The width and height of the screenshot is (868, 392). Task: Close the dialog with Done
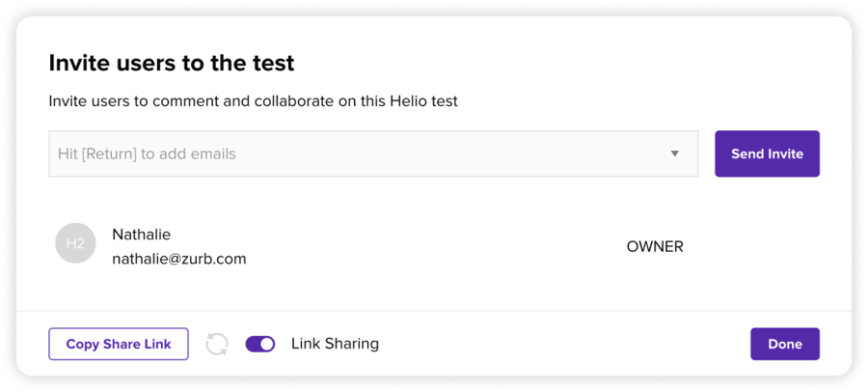click(784, 345)
